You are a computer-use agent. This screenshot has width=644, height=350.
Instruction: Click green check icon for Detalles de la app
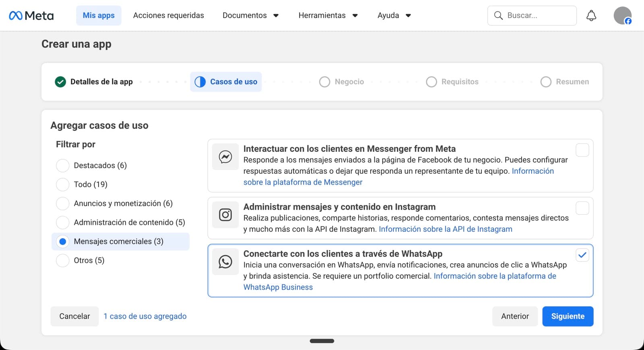click(60, 82)
